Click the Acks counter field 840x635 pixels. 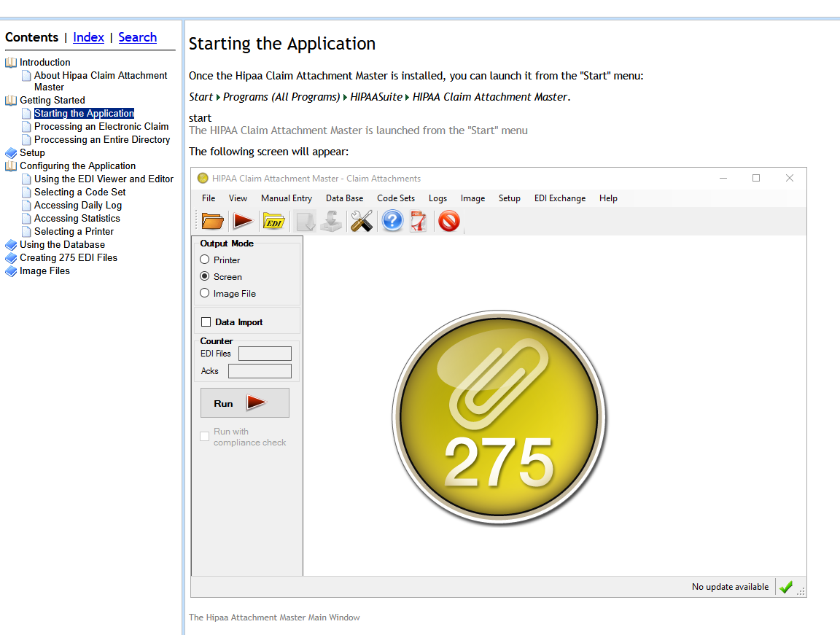260,371
